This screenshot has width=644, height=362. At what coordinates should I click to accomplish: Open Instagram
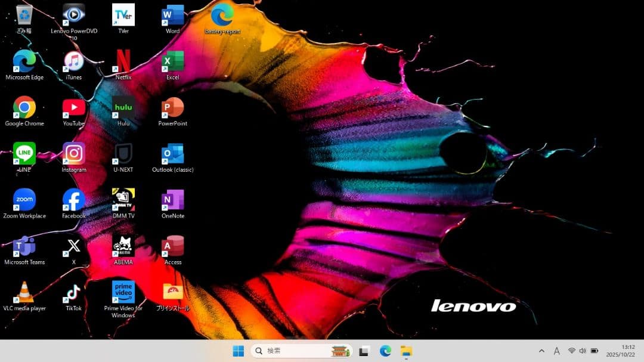click(73, 152)
